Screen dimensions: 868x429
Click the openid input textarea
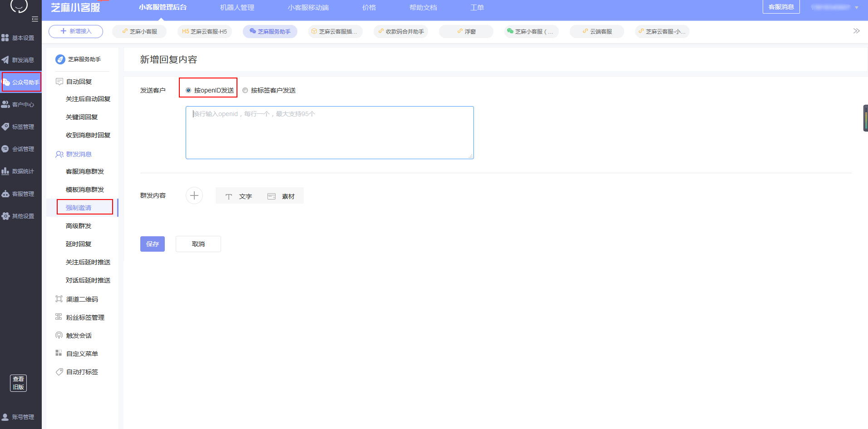point(330,132)
